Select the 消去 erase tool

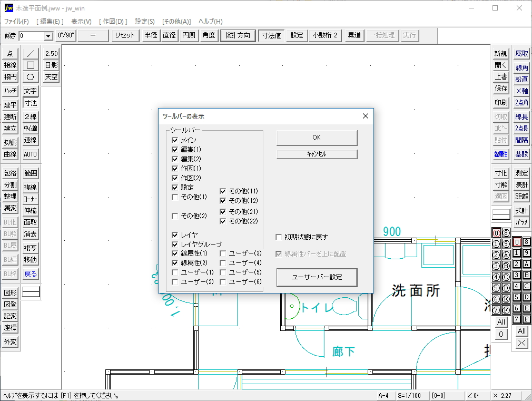[30, 233]
